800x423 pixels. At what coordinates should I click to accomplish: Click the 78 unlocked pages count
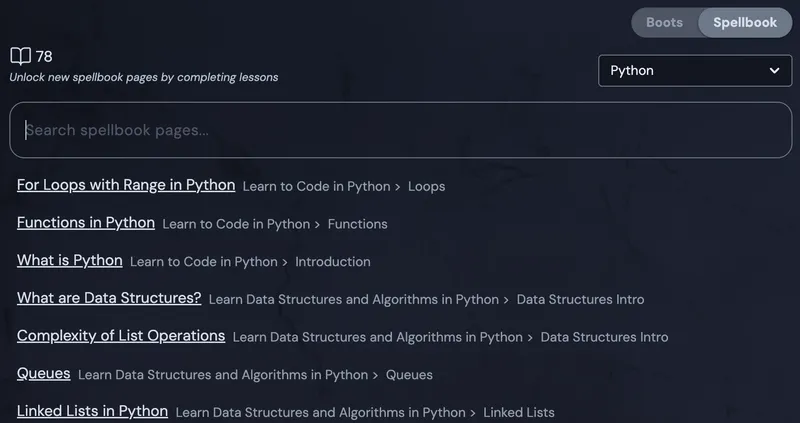(44, 56)
